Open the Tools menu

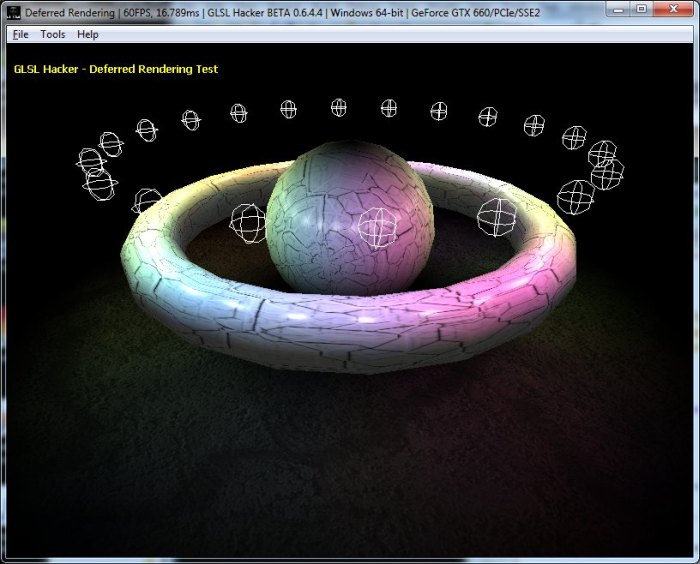tap(53, 34)
